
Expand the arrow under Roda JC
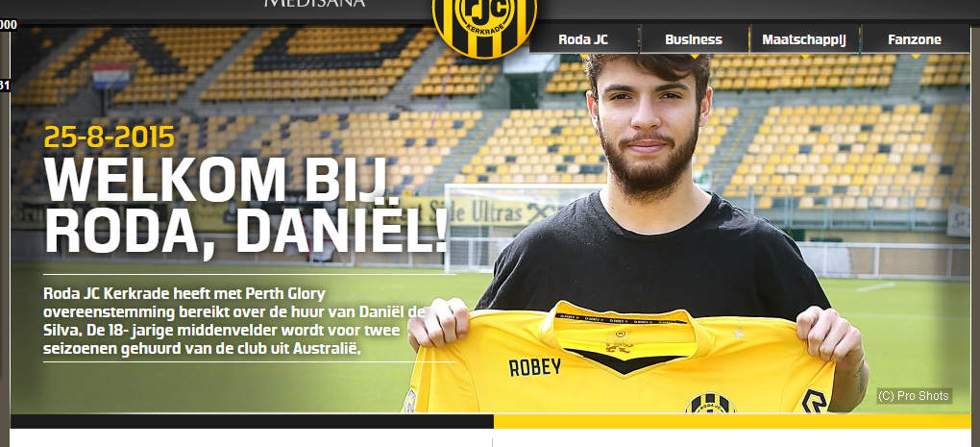point(584,57)
